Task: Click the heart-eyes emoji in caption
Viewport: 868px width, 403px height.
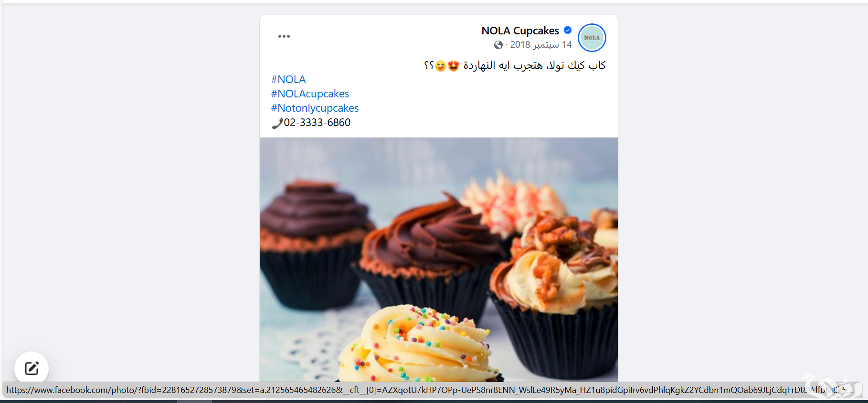Action: coord(454,65)
